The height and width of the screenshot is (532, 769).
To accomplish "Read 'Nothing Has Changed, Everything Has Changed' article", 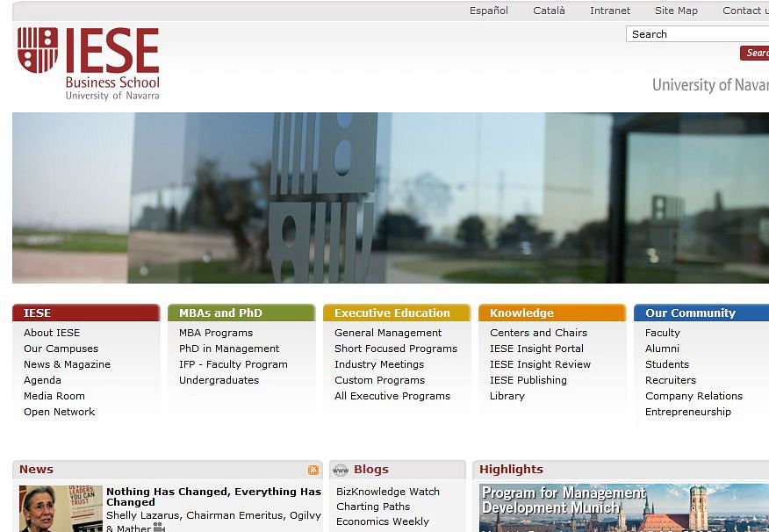I will (x=214, y=497).
